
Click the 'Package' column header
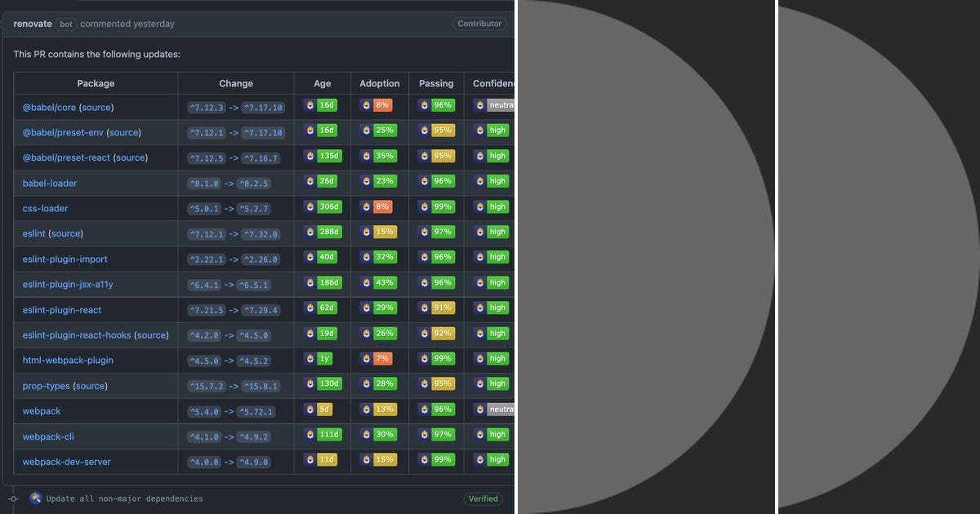pyautogui.click(x=96, y=83)
